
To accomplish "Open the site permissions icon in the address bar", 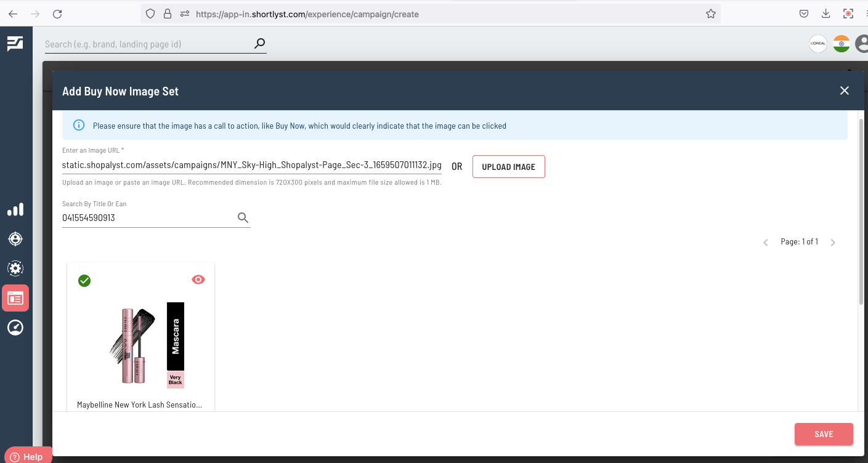I will 184,14.
